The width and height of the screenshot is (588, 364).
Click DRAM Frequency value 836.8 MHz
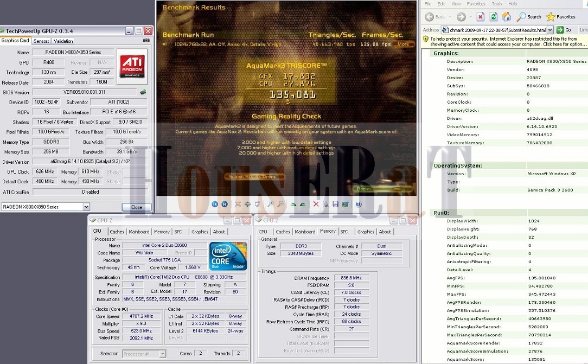(x=351, y=278)
